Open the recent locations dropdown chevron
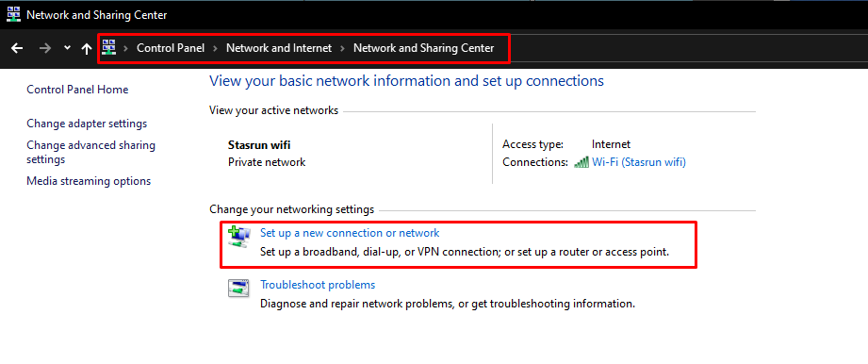Viewport: 868px width, 364px height. (67, 48)
